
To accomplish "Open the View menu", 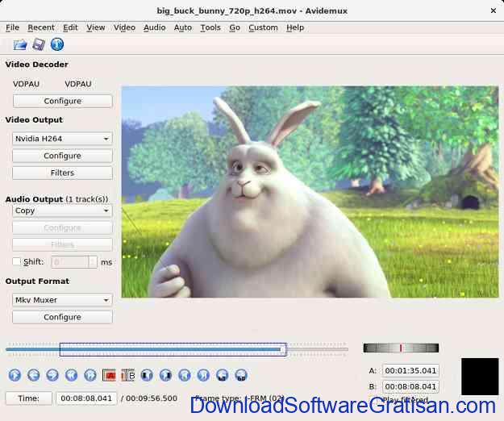I will point(96,27).
